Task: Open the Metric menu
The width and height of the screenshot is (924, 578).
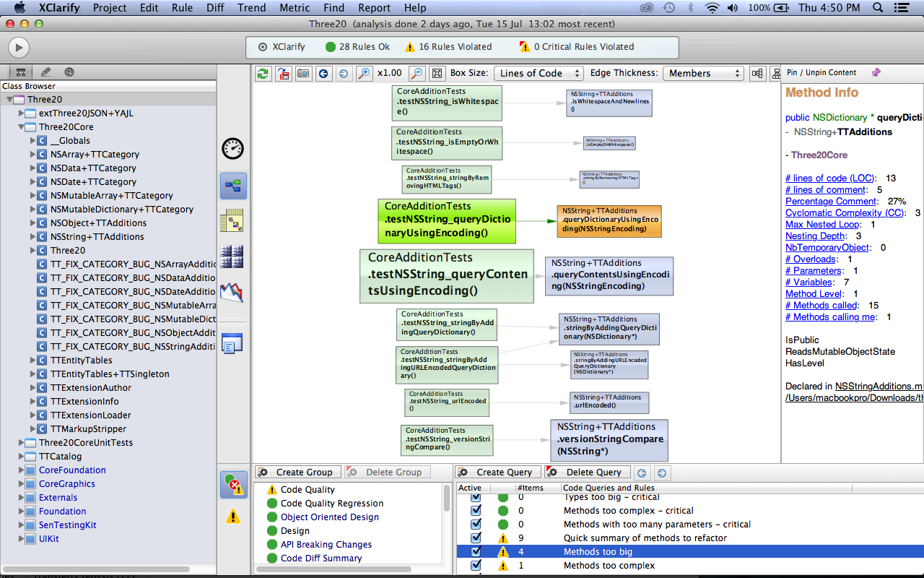Action: pyautogui.click(x=295, y=8)
